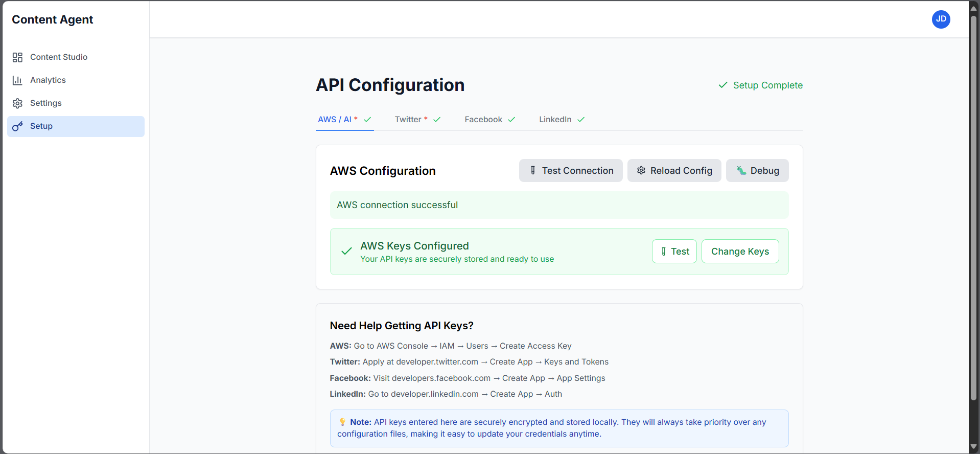Screen dimensions: 980x454
Task: Click the Test button for AWS keys
Action: [674, 252]
